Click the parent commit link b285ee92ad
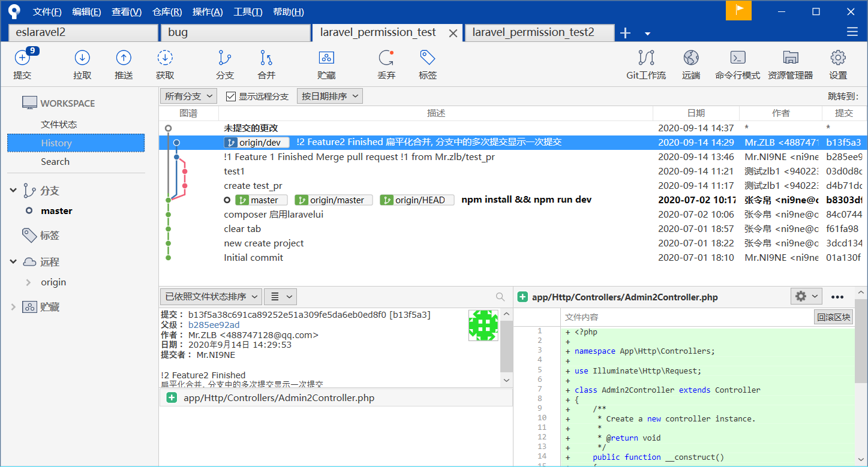 214,325
